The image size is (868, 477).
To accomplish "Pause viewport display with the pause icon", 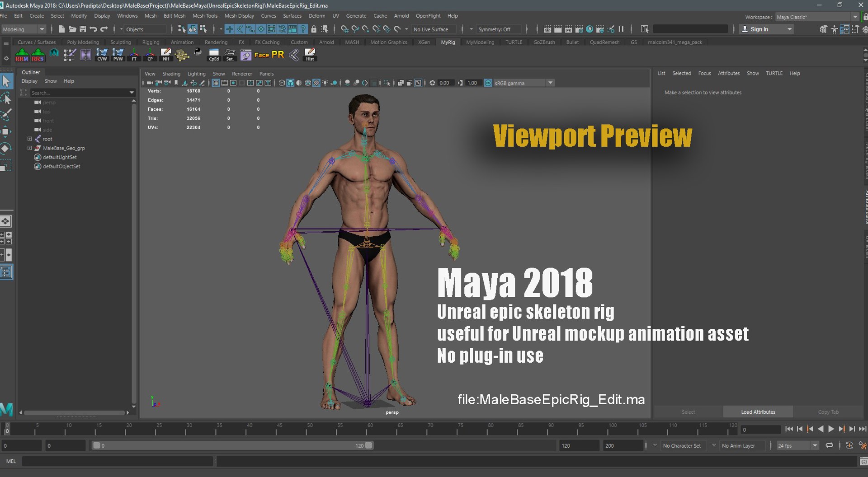I will [x=621, y=29].
